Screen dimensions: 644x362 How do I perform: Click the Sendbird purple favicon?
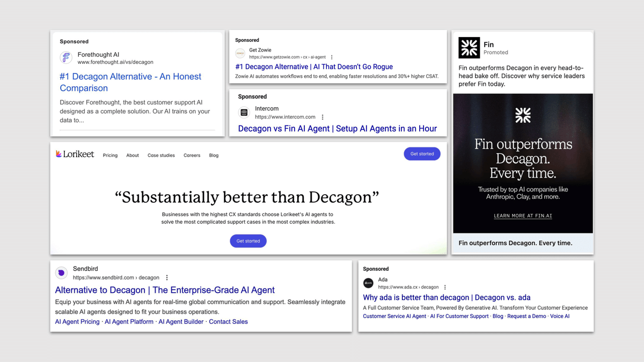pos(61,273)
